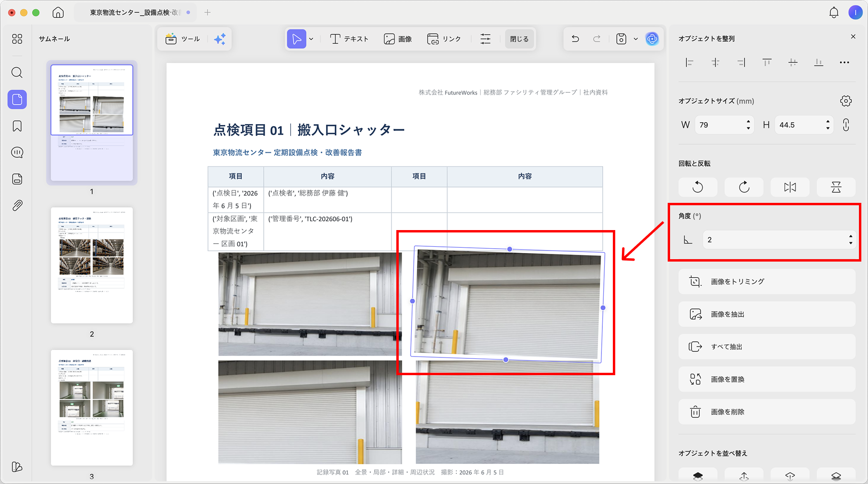The width and height of the screenshot is (868, 484).
Task: Select the rotated shutter image
Action: (x=508, y=305)
